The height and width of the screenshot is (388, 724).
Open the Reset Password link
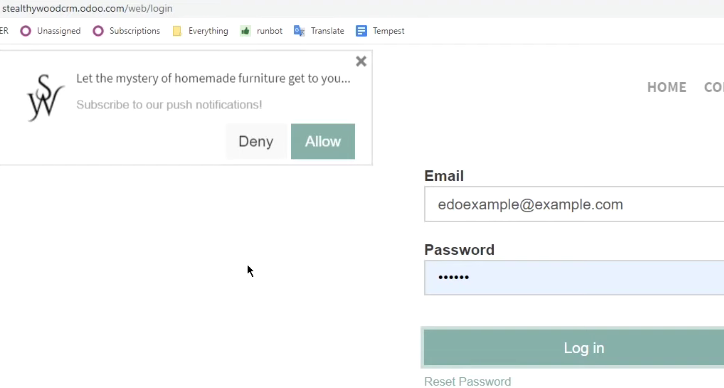coord(467,382)
